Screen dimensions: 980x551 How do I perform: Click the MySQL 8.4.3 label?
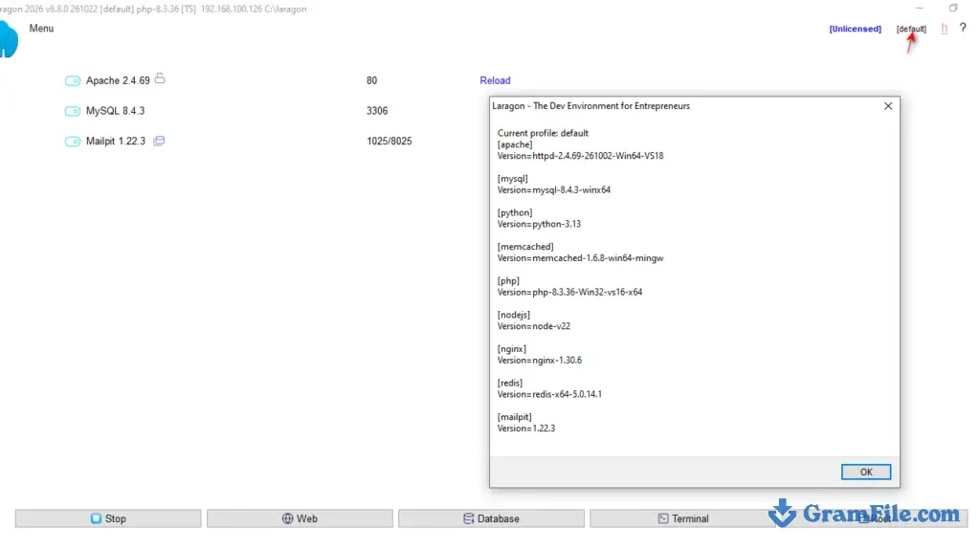pyautogui.click(x=115, y=111)
